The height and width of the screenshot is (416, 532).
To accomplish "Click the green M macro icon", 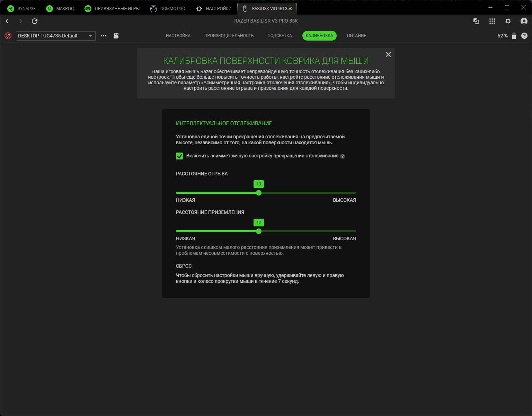I will coord(50,8).
